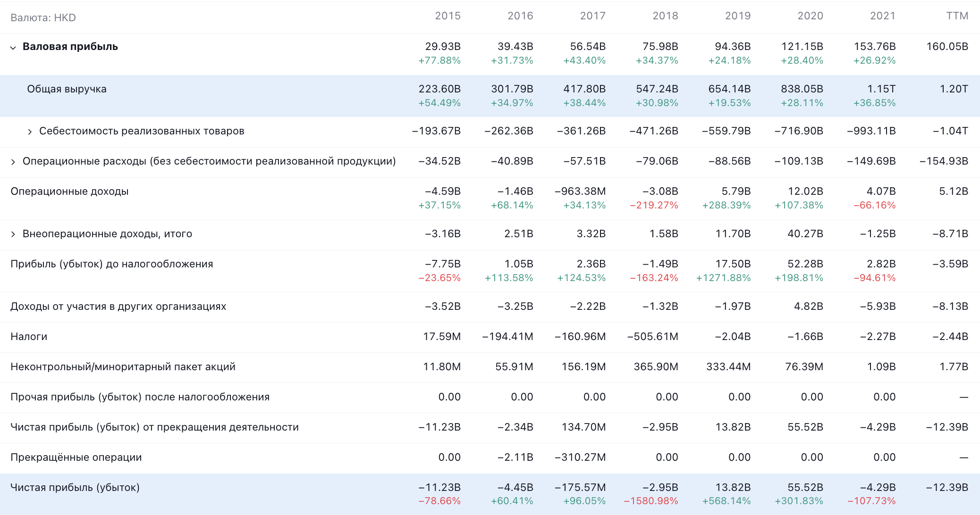The image size is (980, 515).
Task: Click non-operating income TTM value −8.71B
Action: [x=950, y=234]
